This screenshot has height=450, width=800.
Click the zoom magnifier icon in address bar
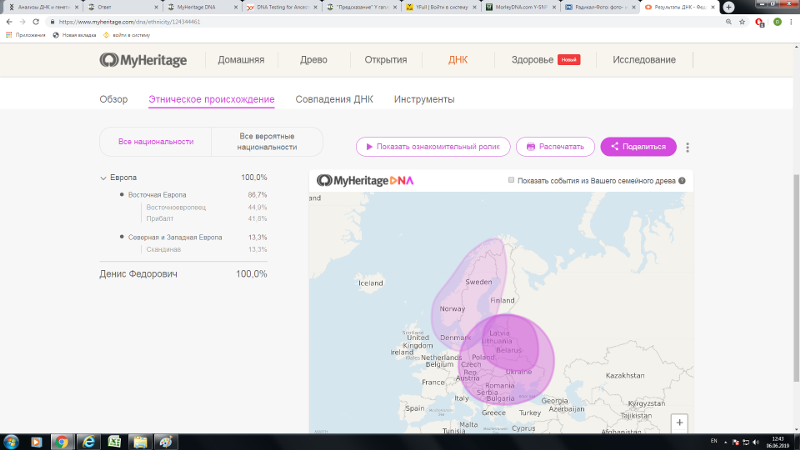click(x=729, y=22)
